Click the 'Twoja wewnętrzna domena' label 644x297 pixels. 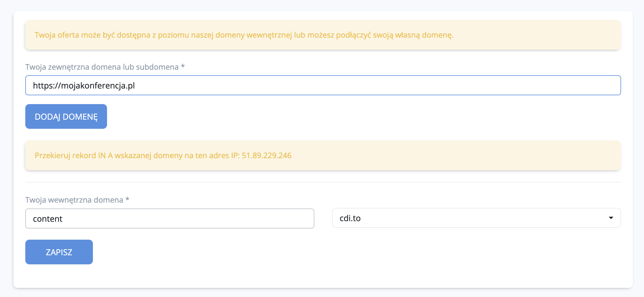(x=74, y=200)
